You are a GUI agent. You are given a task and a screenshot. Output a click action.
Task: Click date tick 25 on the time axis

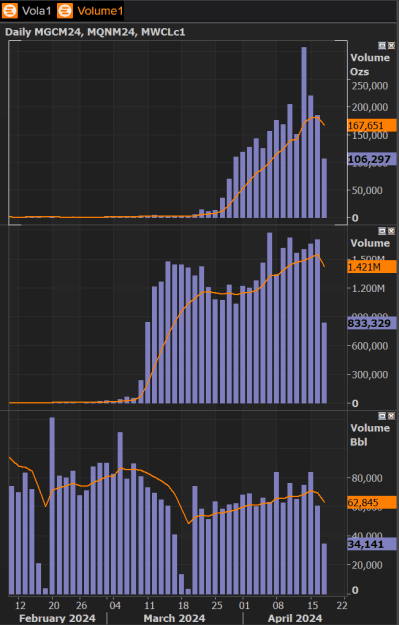click(x=216, y=605)
